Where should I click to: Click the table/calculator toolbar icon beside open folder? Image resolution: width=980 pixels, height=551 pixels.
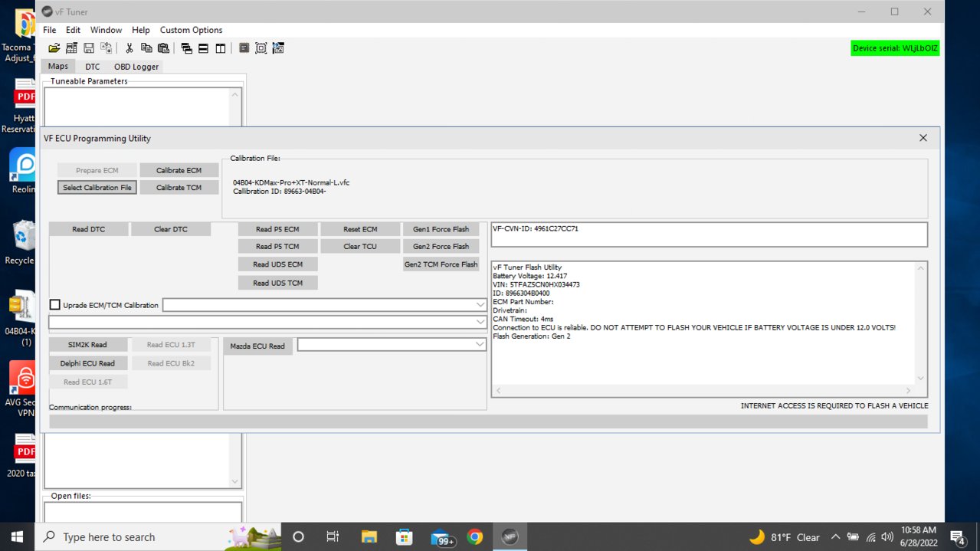(x=71, y=48)
